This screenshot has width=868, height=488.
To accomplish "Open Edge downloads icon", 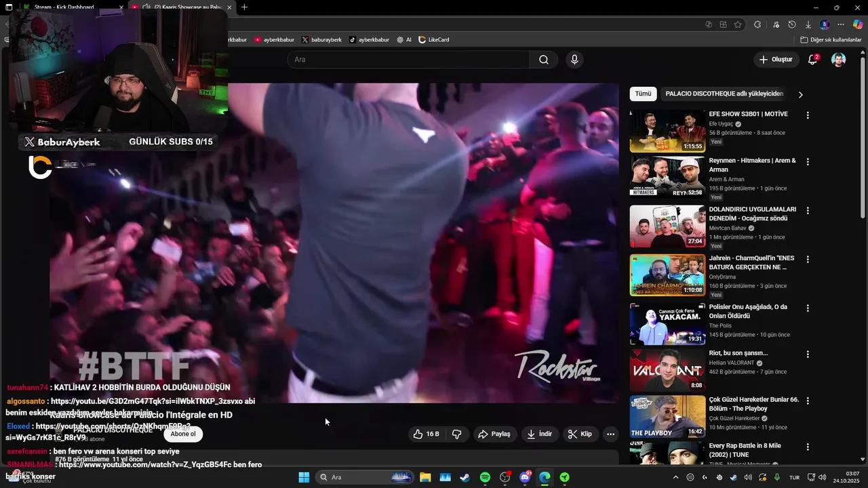I will (x=808, y=24).
